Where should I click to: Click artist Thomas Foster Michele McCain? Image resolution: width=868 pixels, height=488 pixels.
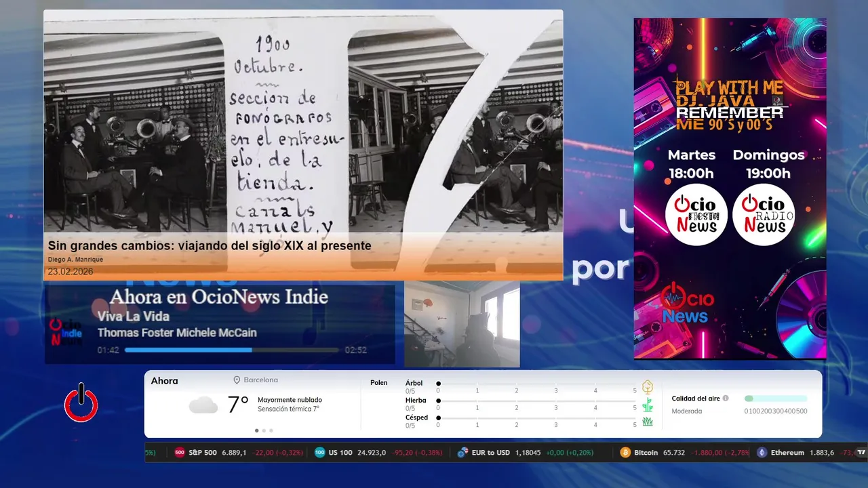click(x=177, y=333)
